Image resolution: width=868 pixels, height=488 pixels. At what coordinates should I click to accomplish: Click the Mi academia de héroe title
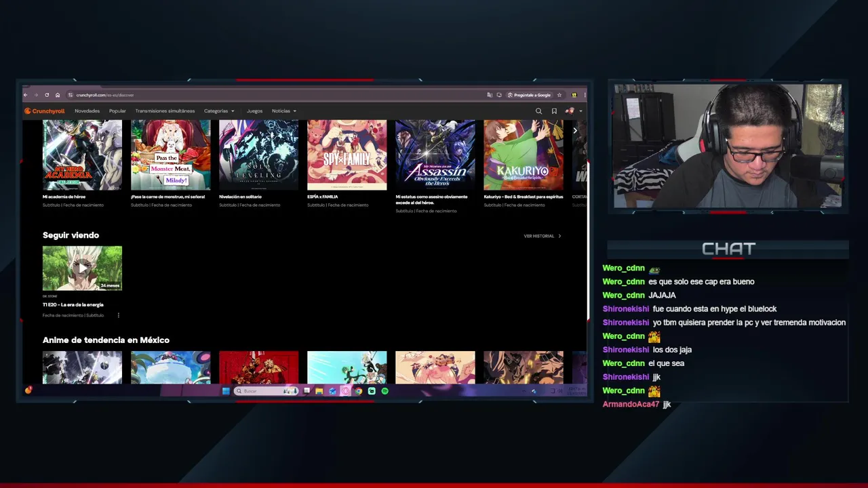[x=64, y=197]
